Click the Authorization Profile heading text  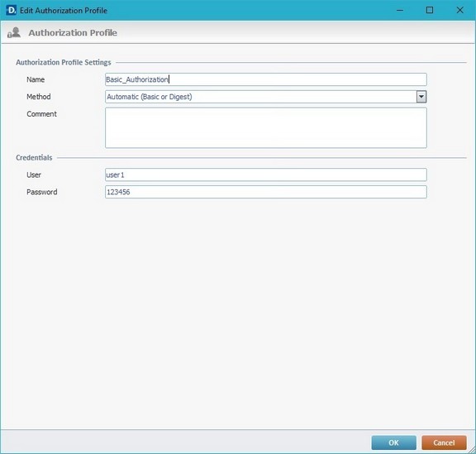73,32
